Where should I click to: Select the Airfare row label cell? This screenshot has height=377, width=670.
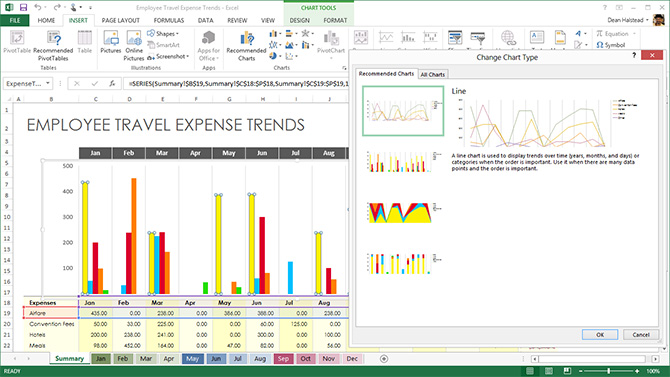click(x=51, y=313)
